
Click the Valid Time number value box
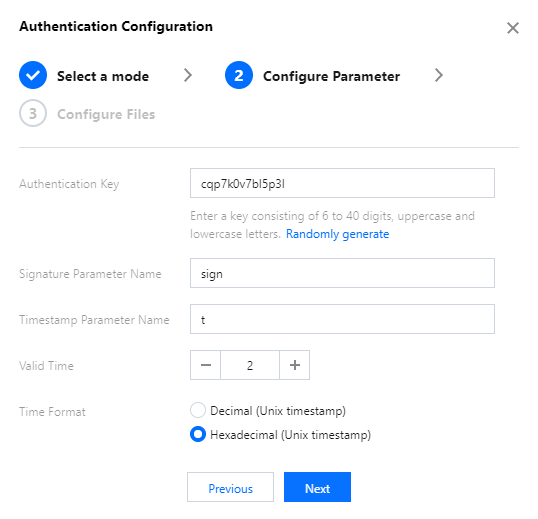click(x=250, y=365)
